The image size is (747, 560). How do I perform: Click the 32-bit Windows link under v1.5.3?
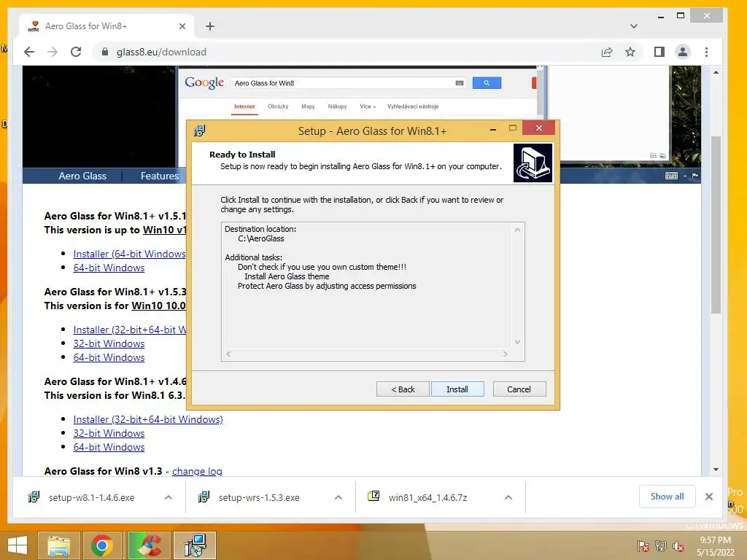109,343
